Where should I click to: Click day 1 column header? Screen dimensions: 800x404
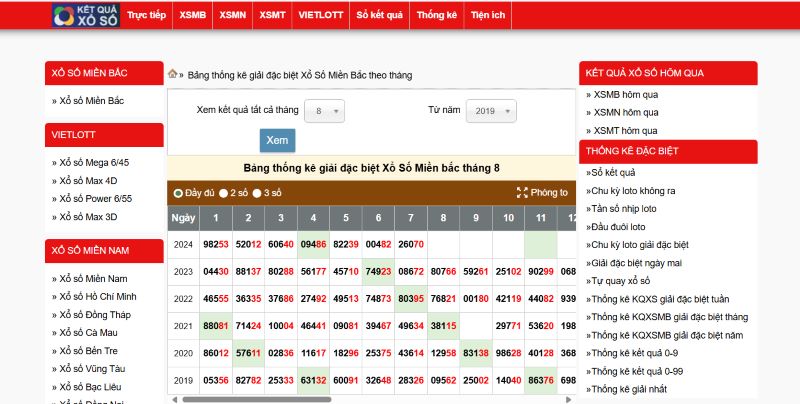point(215,218)
